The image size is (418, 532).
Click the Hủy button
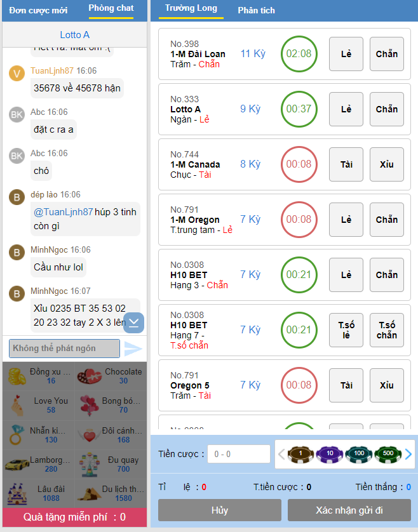point(220,510)
